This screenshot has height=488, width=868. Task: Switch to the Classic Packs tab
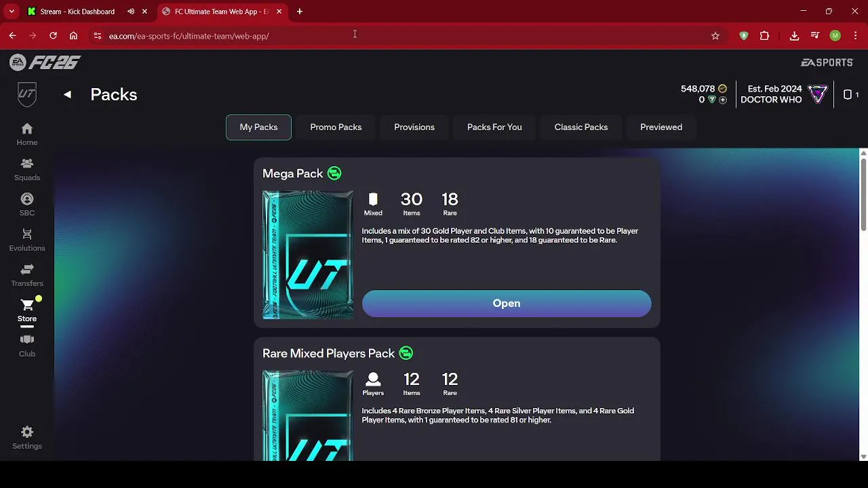581,127
